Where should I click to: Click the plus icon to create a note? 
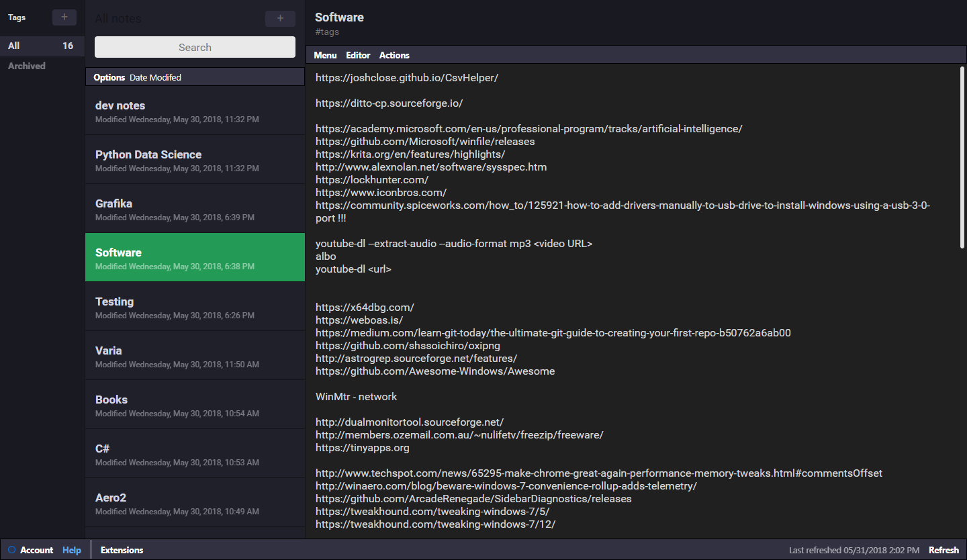coord(280,19)
